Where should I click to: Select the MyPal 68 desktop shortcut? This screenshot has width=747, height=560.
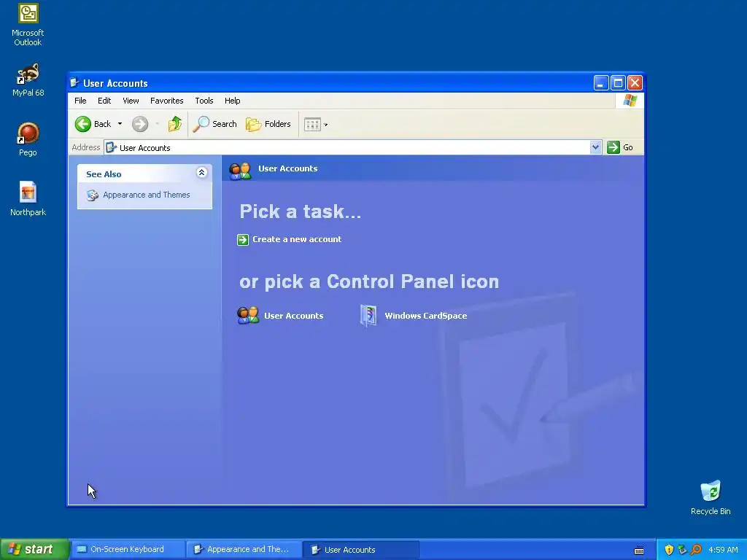coord(28,80)
